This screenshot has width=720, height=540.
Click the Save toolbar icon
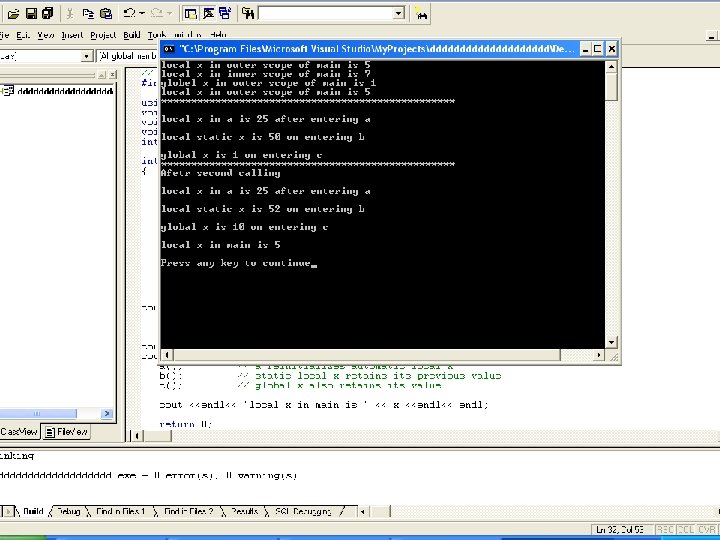click(31, 14)
